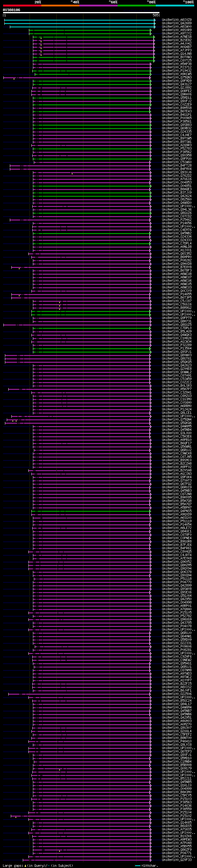Open hit UniRef100_A9TIY2 label
Viewport: 197px width, 868px height.
[x=177, y=33]
